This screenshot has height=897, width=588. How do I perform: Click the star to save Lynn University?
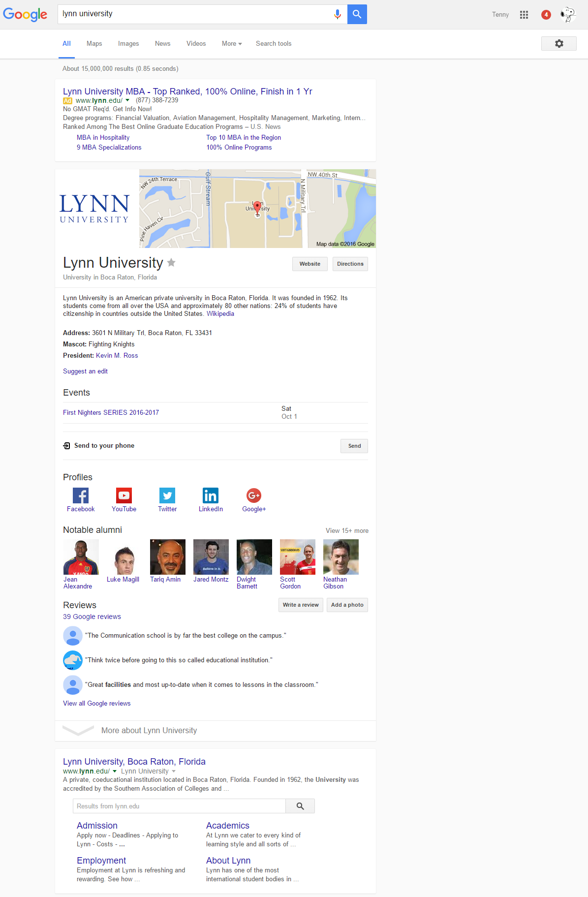coord(171,262)
